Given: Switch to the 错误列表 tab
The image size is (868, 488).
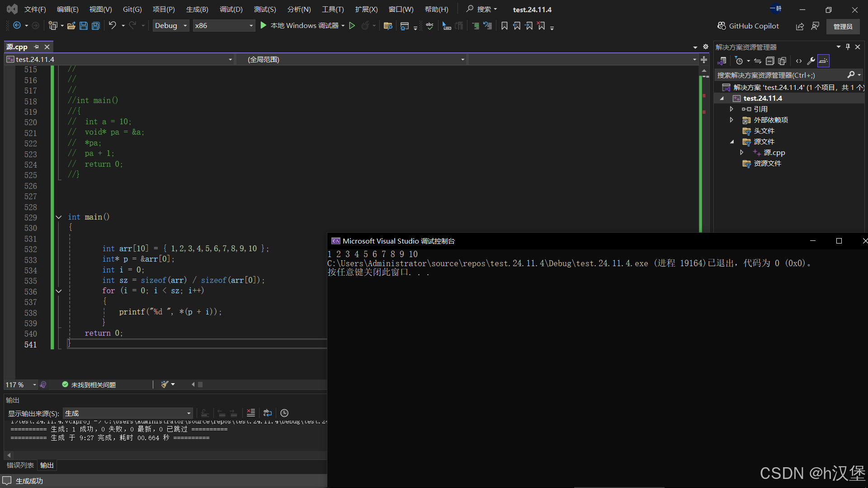Looking at the screenshot, I should tap(20, 465).
